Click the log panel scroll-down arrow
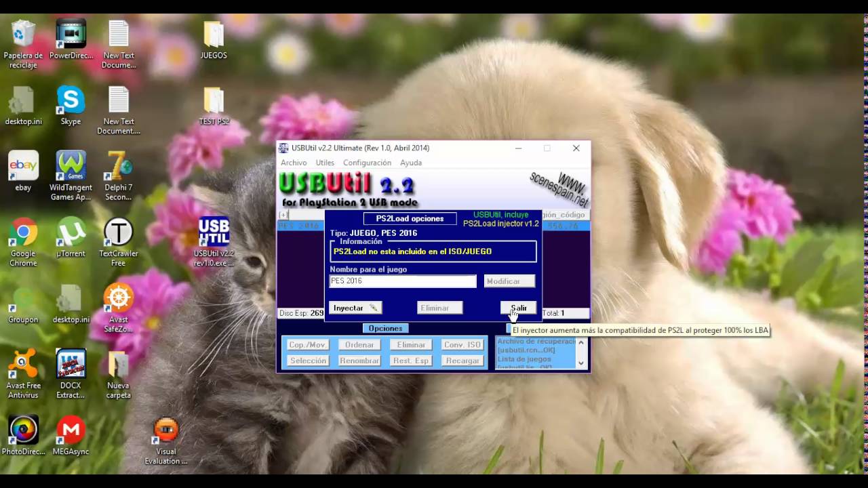868x488 pixels. tap(580, 363)
